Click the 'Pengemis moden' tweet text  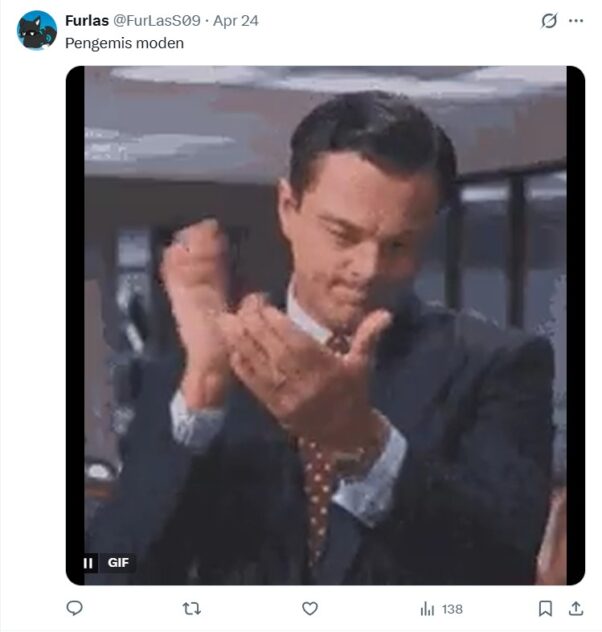coord(125,43)
